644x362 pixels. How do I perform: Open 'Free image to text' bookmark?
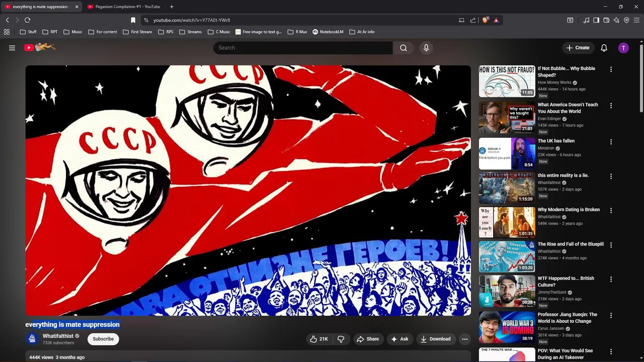[259, 32]
